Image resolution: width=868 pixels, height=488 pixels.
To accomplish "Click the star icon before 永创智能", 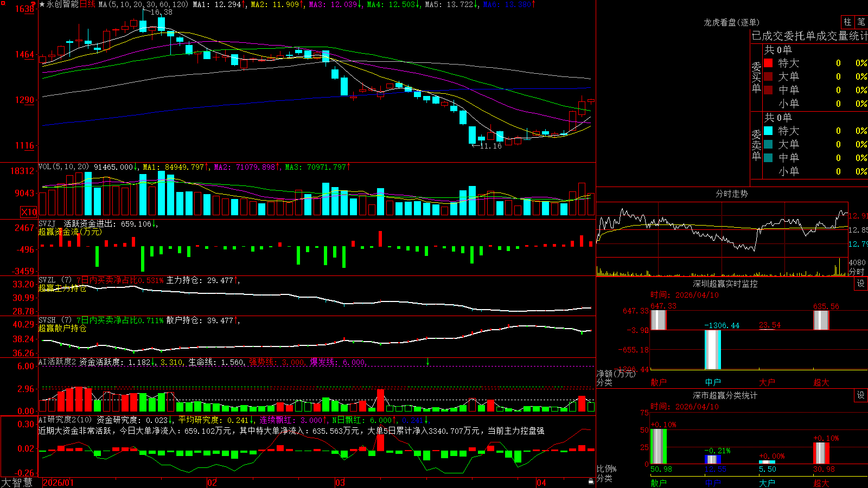I will [x=42, y=4].
